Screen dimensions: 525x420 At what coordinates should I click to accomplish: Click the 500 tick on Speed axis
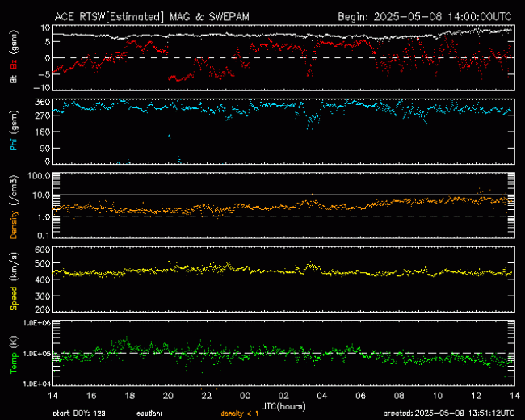click(43, 263)
